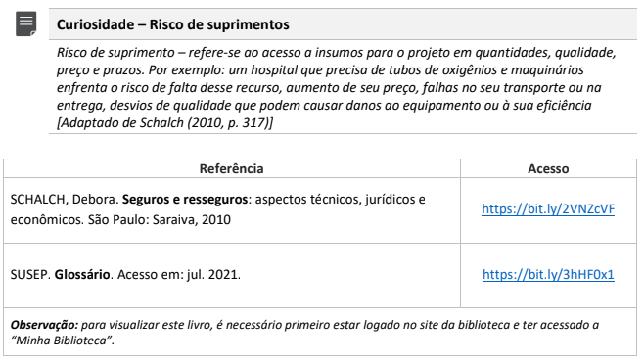This screenshot has height=364, width=644.
Task: Open the bit.ly/3hHF0x1 link
Action: [x=548, y=274]
